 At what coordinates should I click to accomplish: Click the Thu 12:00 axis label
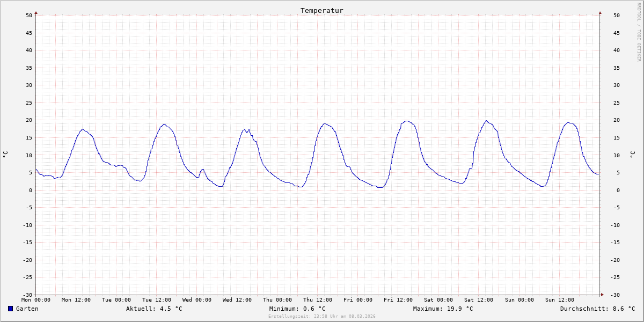[318, 300]
